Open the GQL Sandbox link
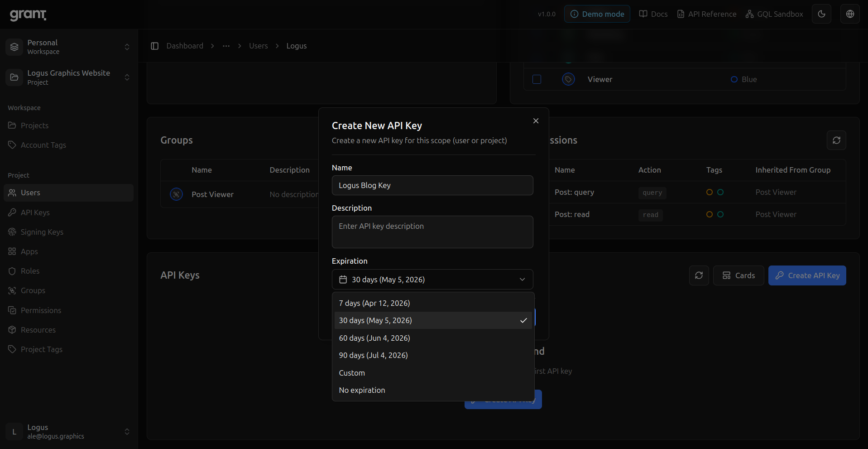The width and height of the screenshot is (868, 449). (x=774, y=14)
